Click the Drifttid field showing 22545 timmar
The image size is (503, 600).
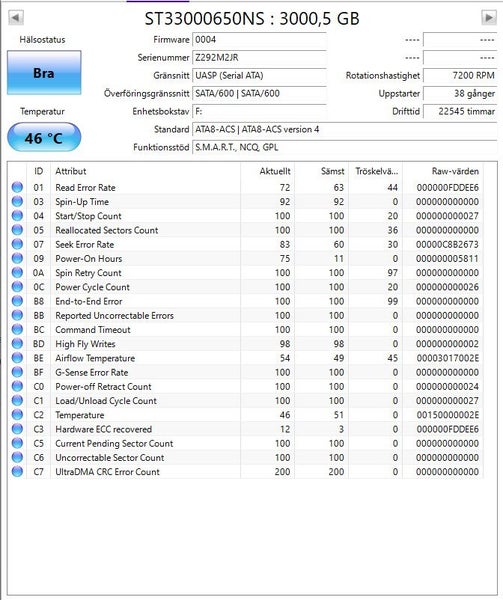460,111
